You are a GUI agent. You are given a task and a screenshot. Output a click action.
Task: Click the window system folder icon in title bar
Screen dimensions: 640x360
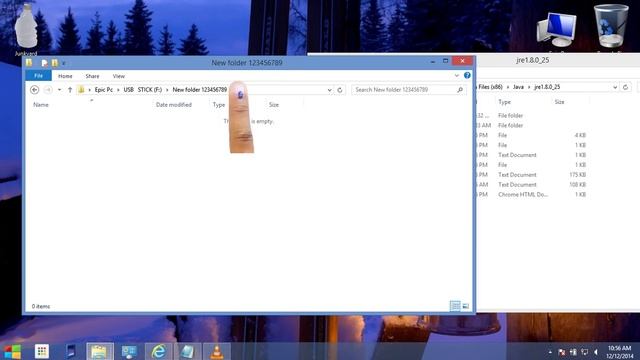click(x=29, y=63)
